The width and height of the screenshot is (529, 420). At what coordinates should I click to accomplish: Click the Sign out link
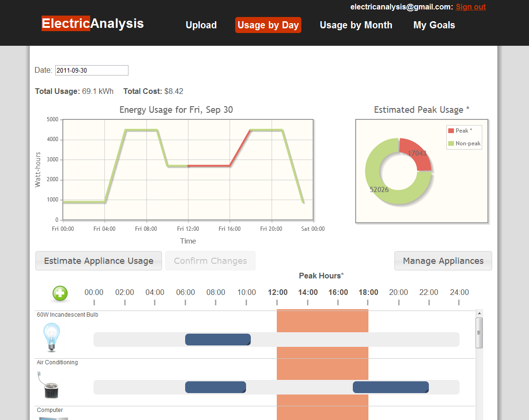pos(470,7)
